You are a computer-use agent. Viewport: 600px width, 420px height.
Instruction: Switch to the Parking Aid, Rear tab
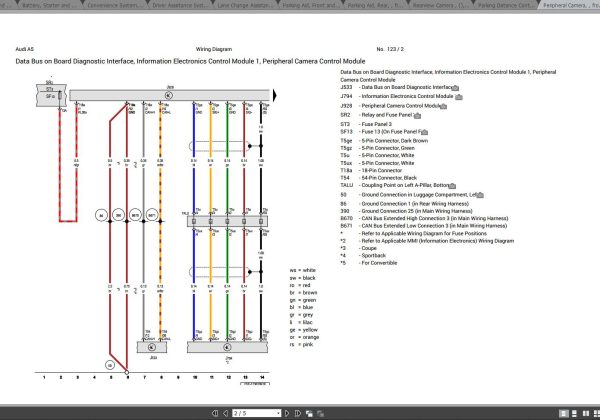click(375, 5)
